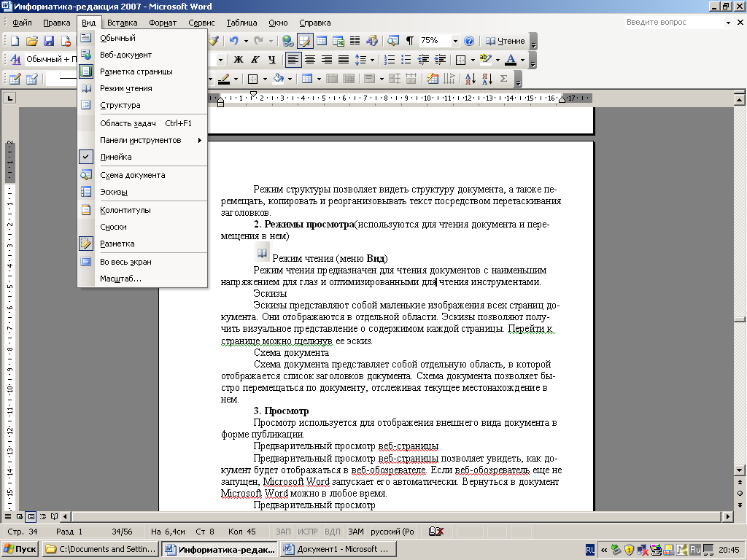Click the Decrease Indent icon
This screenshot has width=747, height=560.
point(423,60)
